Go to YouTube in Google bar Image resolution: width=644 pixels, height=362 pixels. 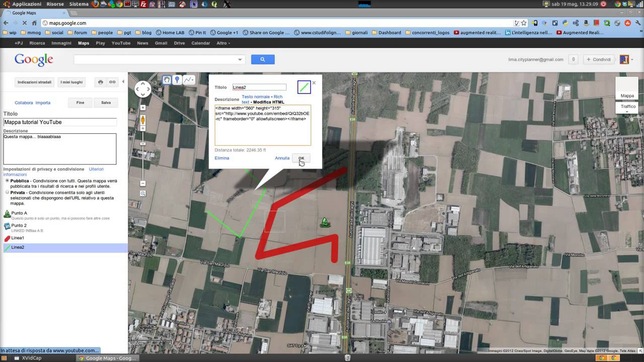tap(121, 43)
